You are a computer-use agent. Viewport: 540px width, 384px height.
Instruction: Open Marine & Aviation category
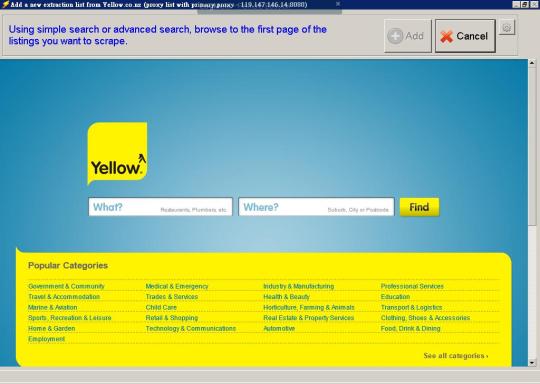[x=53, y=308]
